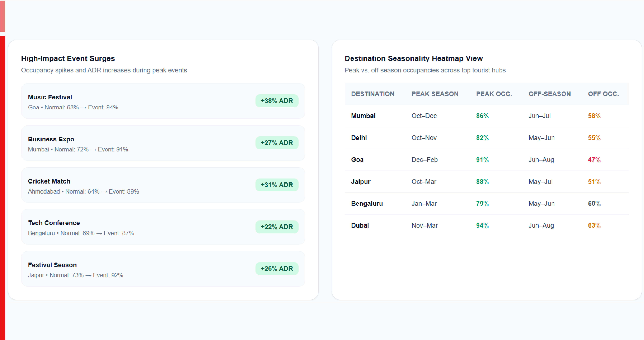Click the +38% ADR badge
Image resolution: width=644 pixels, height=340 pixels.
pos(277,101)
